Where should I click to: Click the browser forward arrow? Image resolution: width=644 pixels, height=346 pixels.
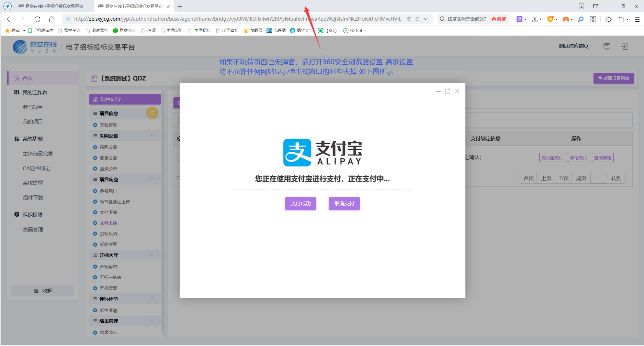tap(23, 19)
